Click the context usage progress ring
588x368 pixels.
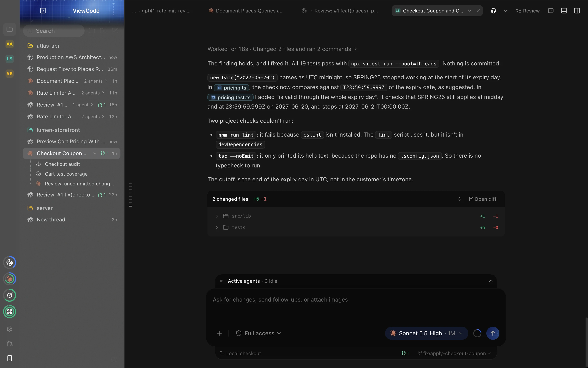477,333
